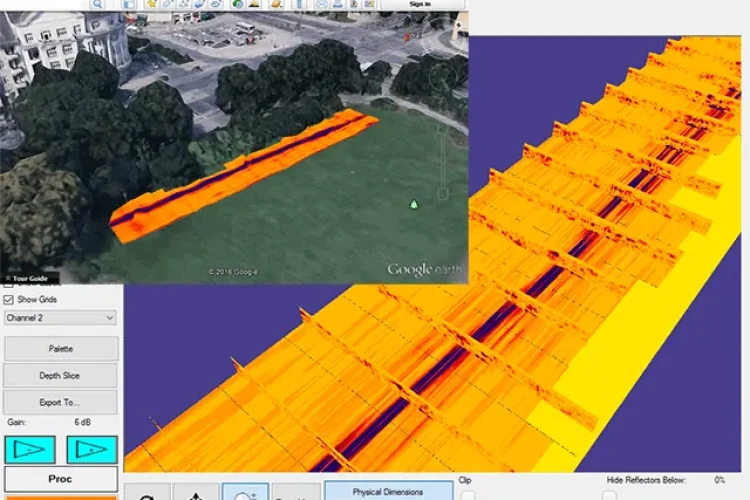This screenshot has width=750, height=500.
Task: Switch planets with the Saturn icon
Action: pyautogui.click(x=276, y=4)
